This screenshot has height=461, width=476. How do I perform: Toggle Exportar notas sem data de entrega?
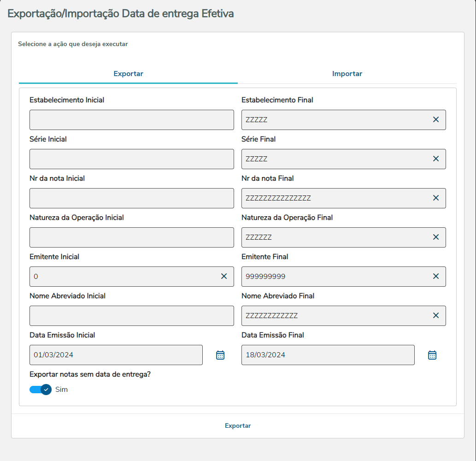[41, 390]
